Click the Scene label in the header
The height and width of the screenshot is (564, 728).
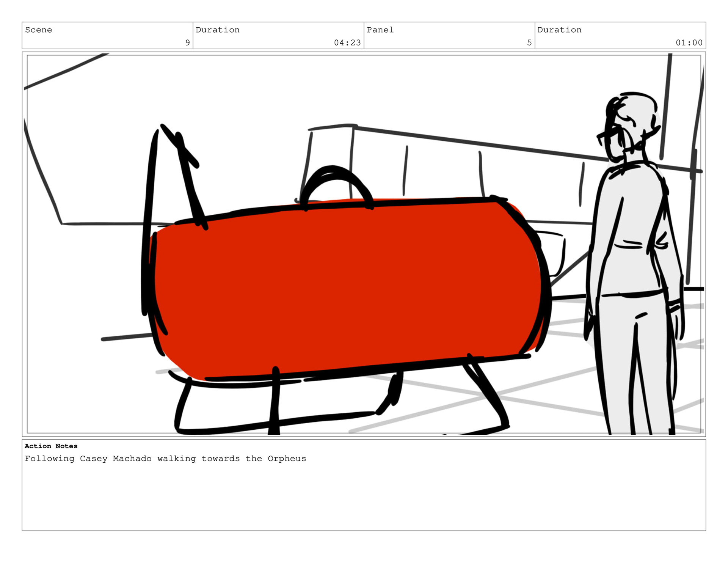pyautogui.click(x=38, y=30)
